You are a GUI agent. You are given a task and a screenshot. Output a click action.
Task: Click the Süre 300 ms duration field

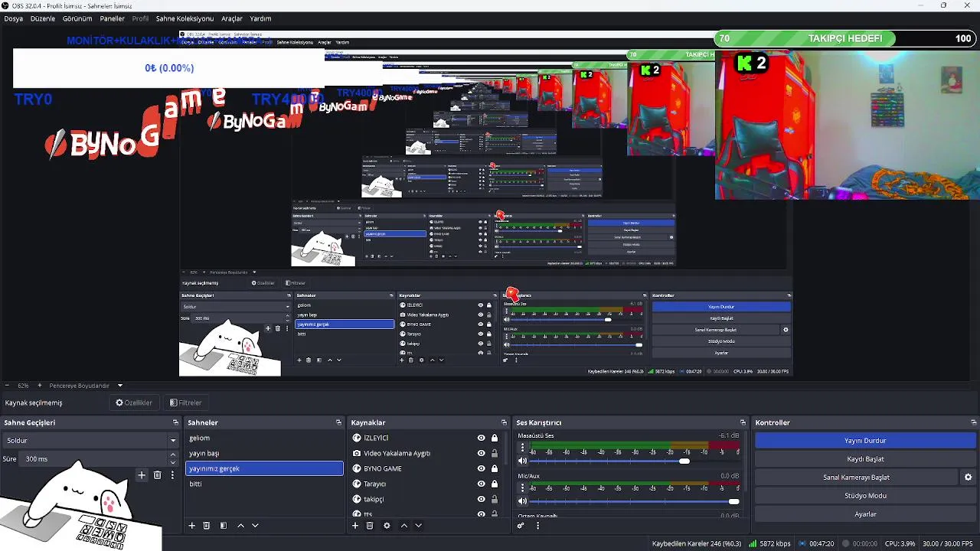coord(94,459)
